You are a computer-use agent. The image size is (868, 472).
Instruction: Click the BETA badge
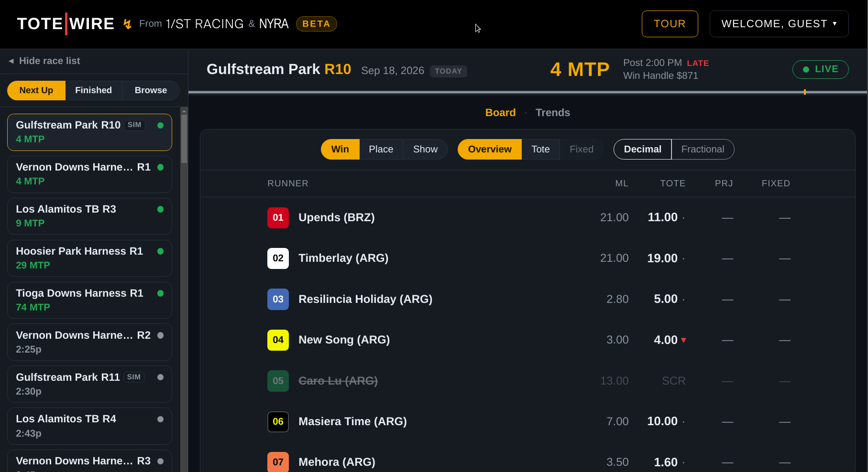316,24
